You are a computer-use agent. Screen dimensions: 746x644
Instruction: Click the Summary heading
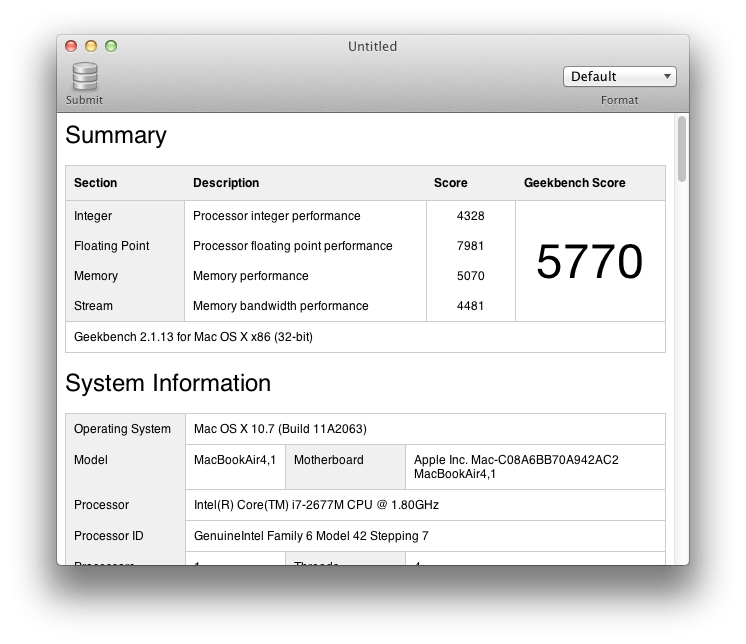pyautogui.click(x=116, y=136)
